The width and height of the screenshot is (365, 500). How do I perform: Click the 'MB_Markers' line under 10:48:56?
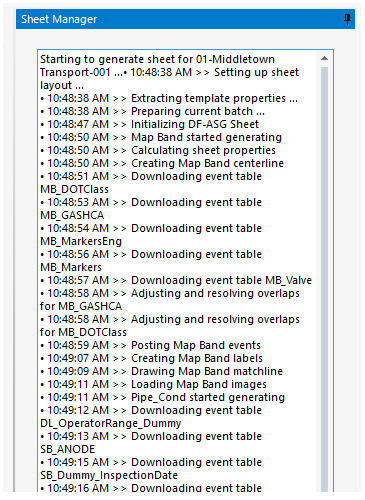[71, 267]
